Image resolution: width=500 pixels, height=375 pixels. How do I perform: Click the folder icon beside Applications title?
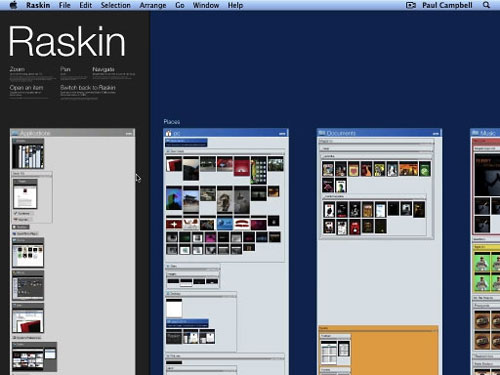[15, 133]
